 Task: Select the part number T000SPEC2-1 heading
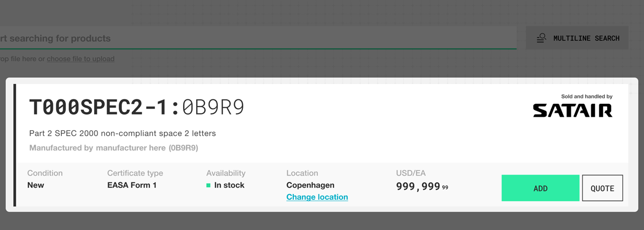pyautogui.click(x=100, y=108)
